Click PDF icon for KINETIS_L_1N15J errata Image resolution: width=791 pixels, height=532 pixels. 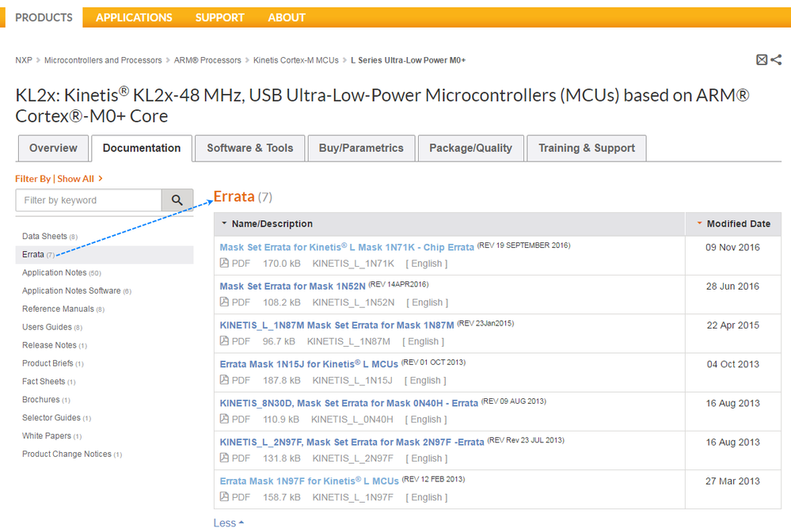coord(225,380)
